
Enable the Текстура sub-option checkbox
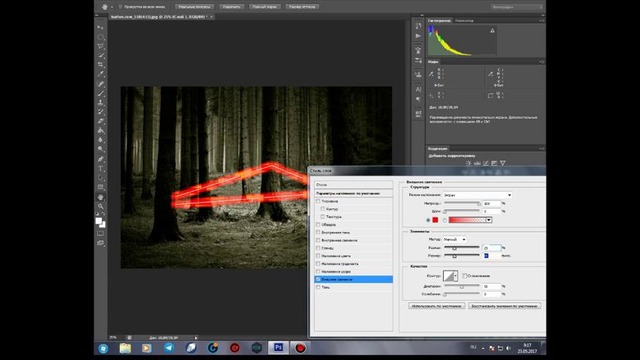(322, 217)
